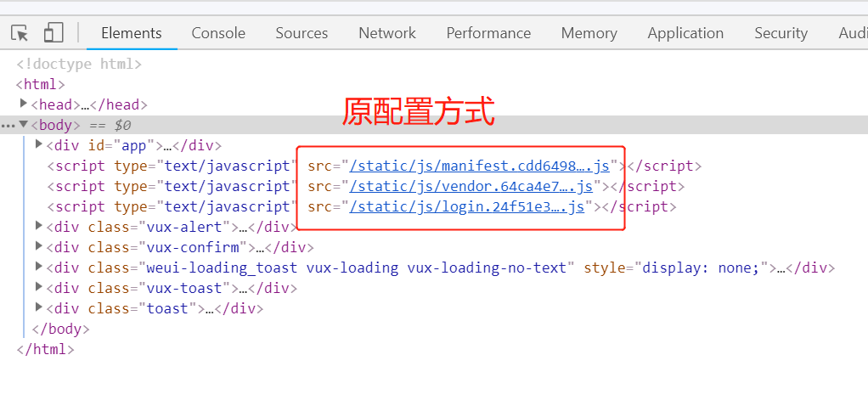This screenshot has width=868, height=400.
Task: Click the three-dots beside the body element
Action: pos(8,125)
